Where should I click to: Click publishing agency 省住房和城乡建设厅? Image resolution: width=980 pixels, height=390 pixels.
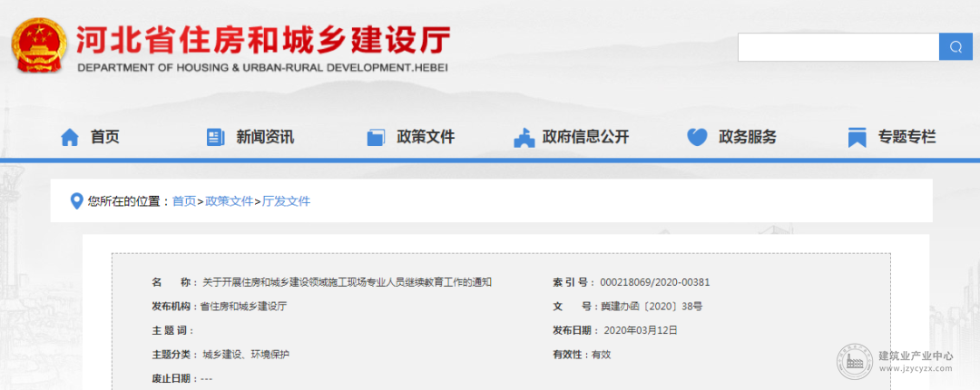(243, 307)
